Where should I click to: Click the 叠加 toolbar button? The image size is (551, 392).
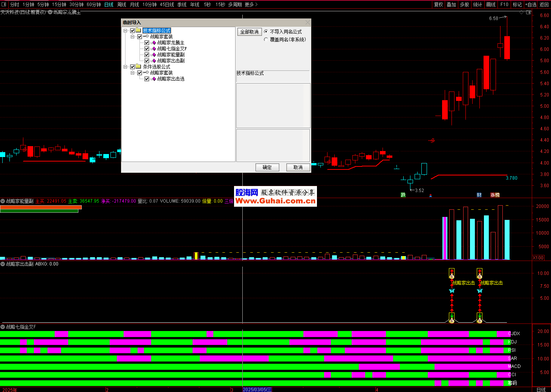(452, 5)
